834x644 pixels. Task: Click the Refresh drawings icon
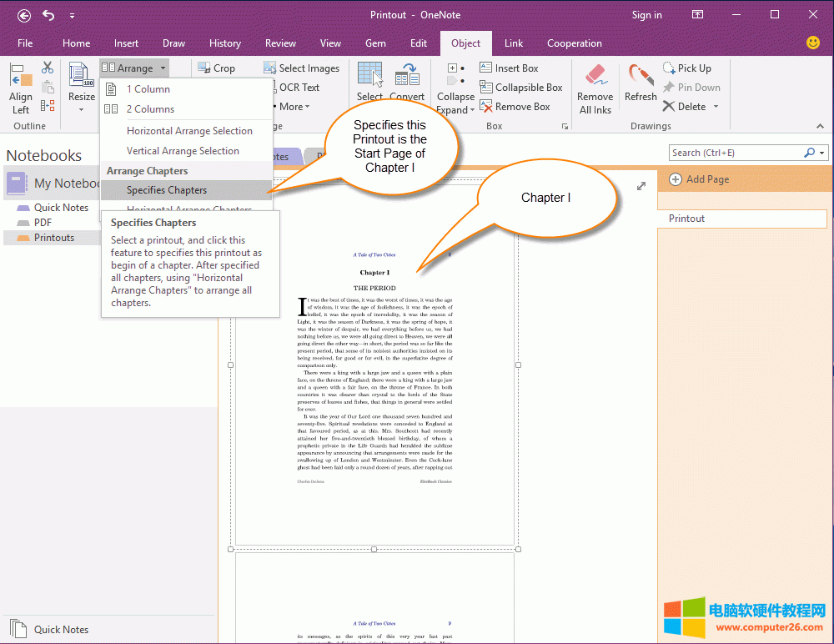pos(640,77)
